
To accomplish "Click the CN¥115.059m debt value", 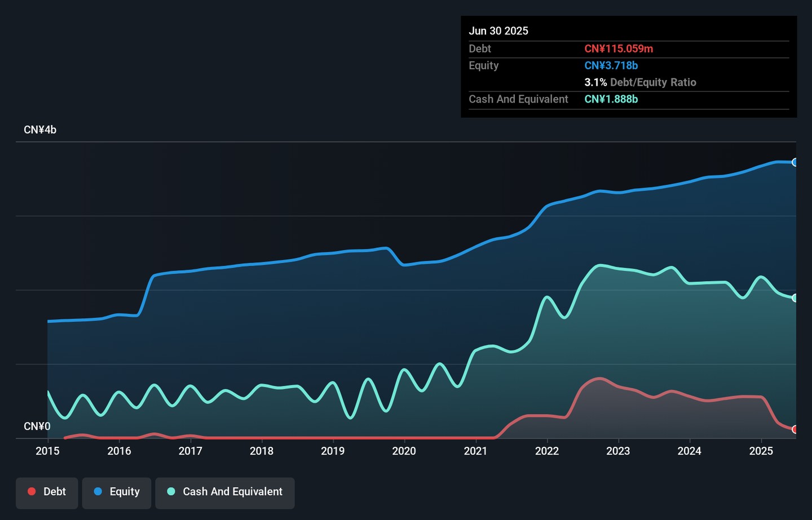I will pos(619,48).
